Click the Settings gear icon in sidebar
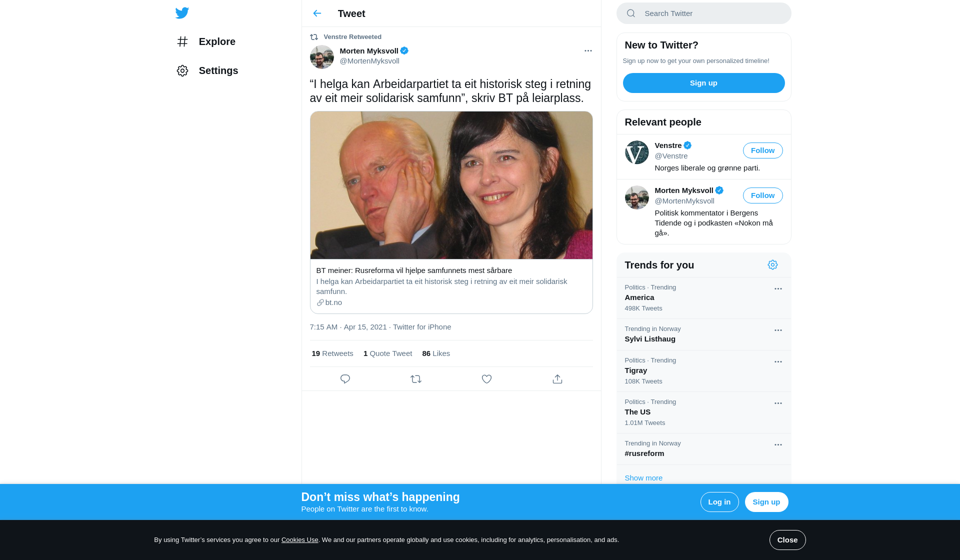The image size is (960, 560). click(x=182, y=70)
